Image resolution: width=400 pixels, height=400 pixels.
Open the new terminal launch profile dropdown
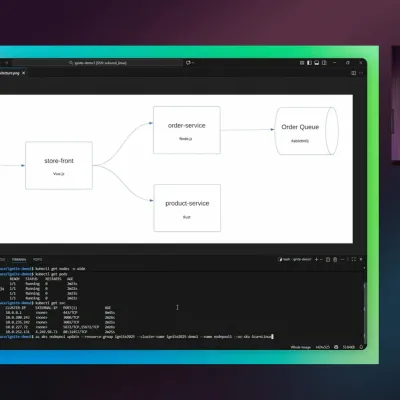tap(321, 259)
